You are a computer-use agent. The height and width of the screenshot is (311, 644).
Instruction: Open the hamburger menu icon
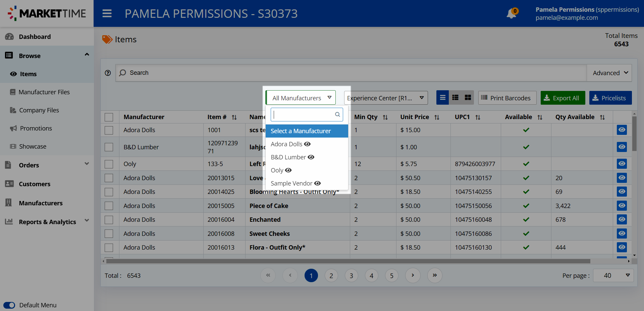pos(107,13)
